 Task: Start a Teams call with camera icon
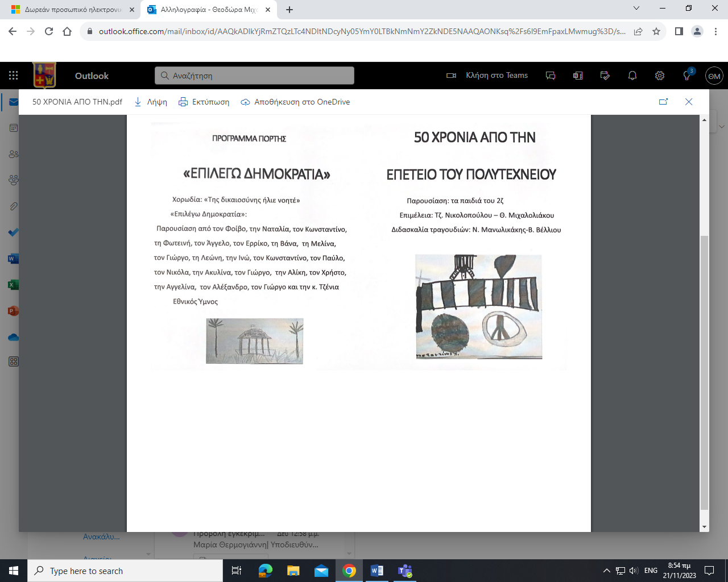[452, 76]
